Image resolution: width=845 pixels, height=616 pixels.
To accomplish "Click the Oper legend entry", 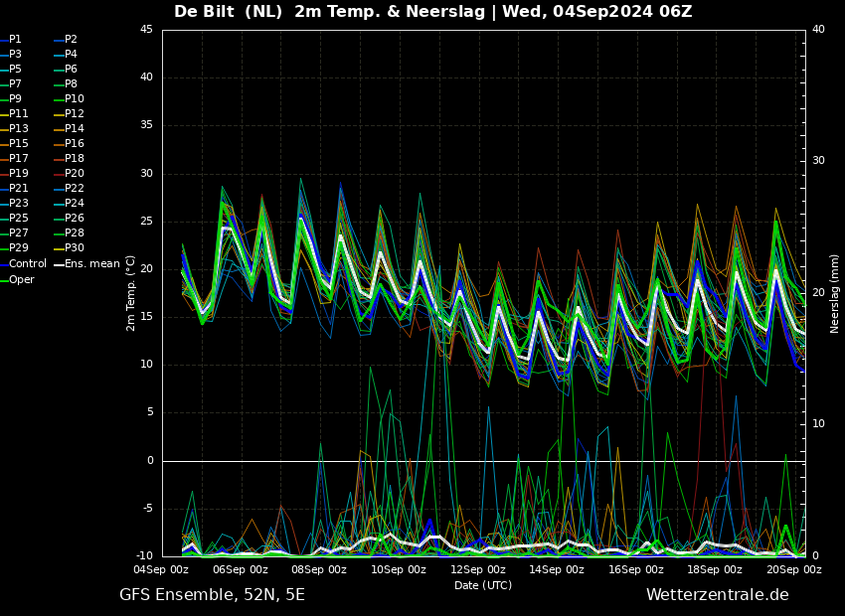I will pos(21,280).
